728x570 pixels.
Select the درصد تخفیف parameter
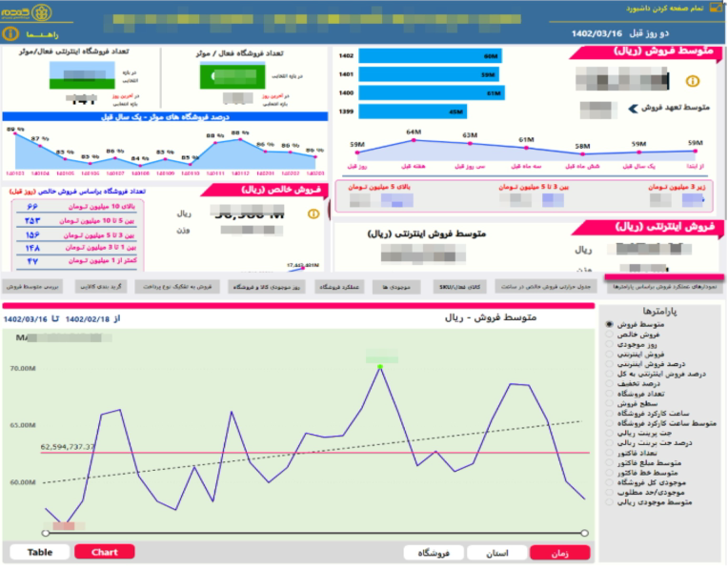[609, 383]
